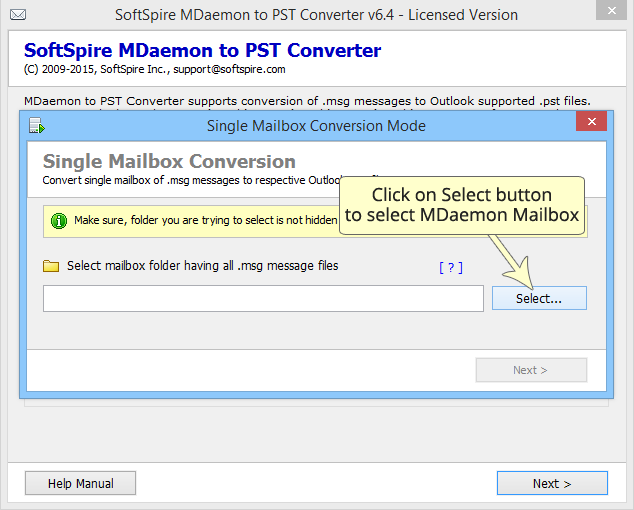The width and height of the screenshot is (634, 510).
Task: Click 'MDaemon to PST Converter supports conversion' description
Action: [x=307, y=101]
